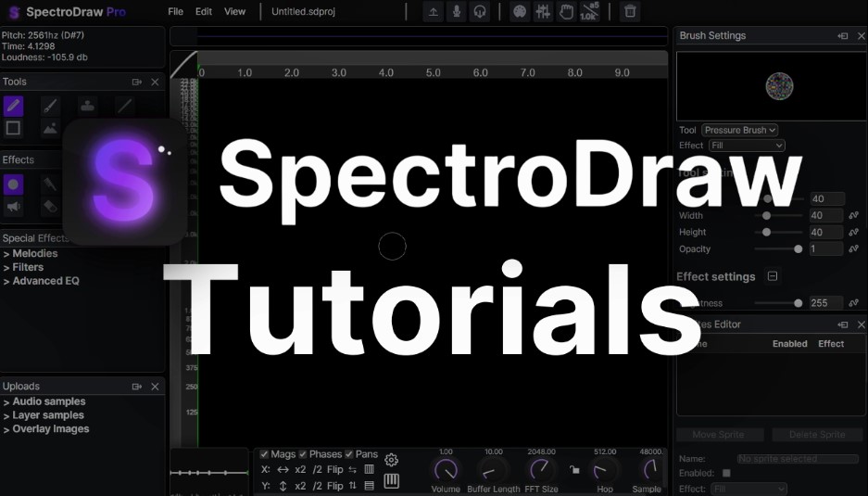Viewport: 868px width, 496px height.
Task: Expand the Layer samples list
Action: click(x=44, y=415)
